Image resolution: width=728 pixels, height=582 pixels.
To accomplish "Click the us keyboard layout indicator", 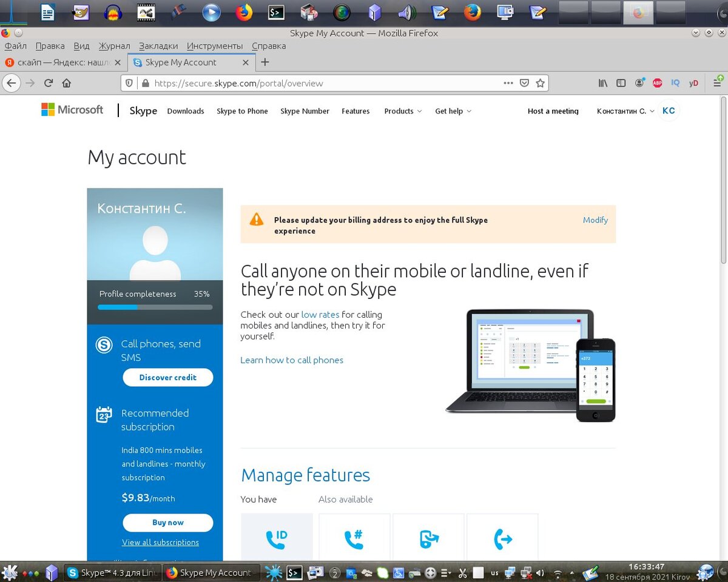I will 494,572.
